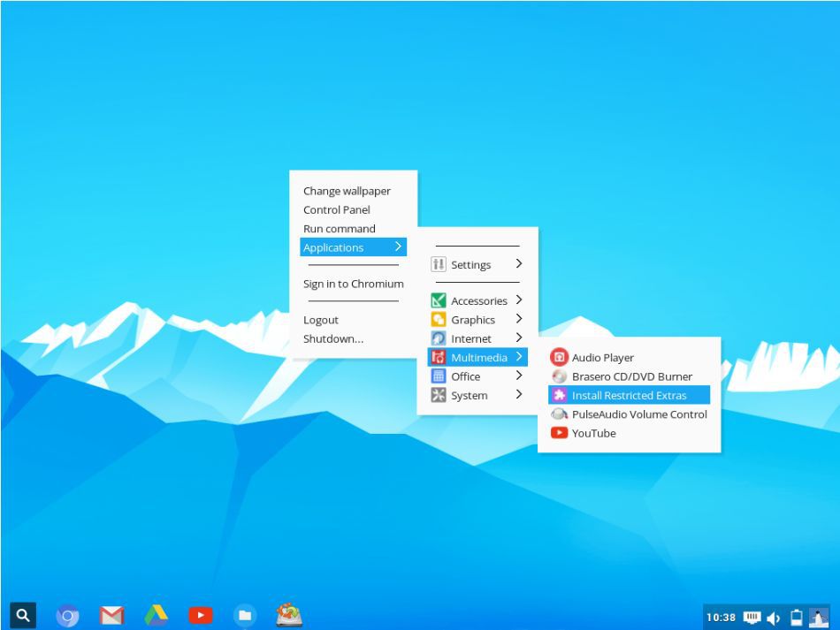Screen dimensions: 840x630
Task: Open YouTube from the taskbar
Action: coord(200,616)
